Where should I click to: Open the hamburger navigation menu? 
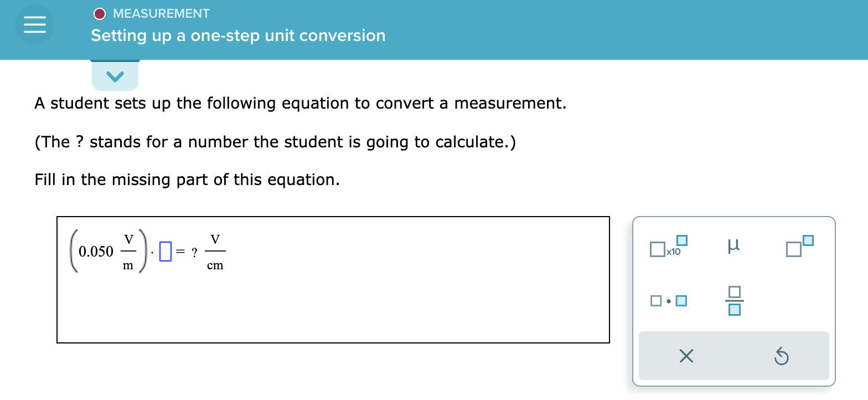[34, 24]
